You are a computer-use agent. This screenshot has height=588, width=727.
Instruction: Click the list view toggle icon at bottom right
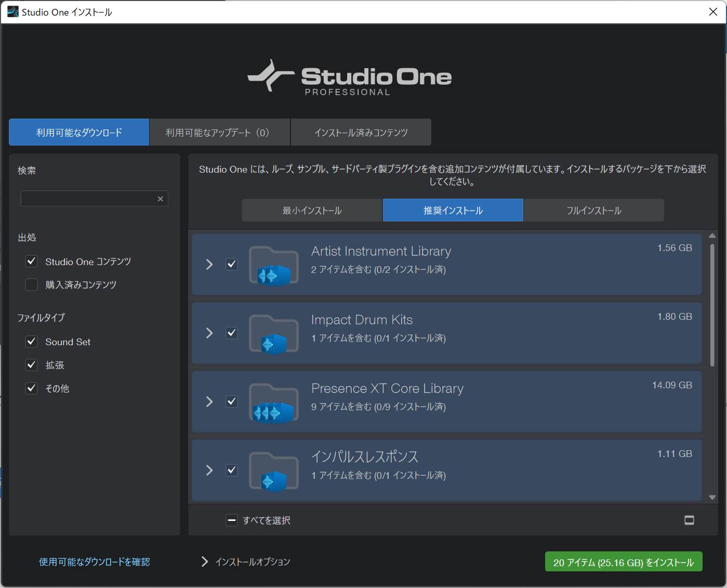tap(689, 520)
